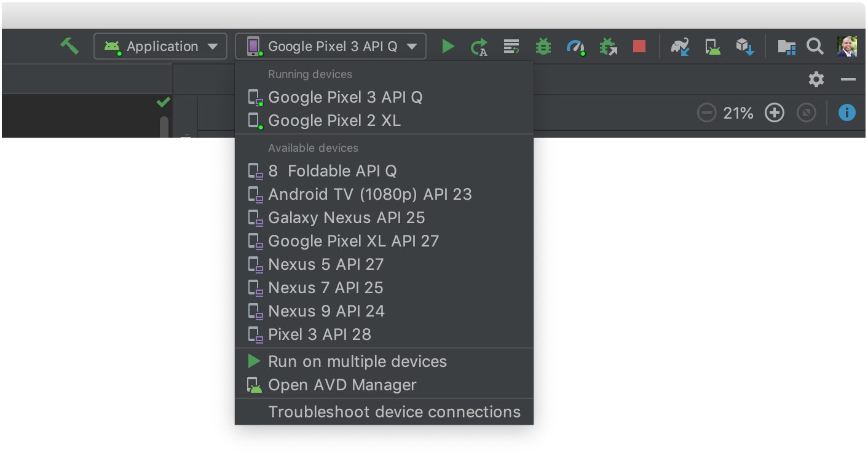Start debugging with the green bug icon

(x=543, y=46)
